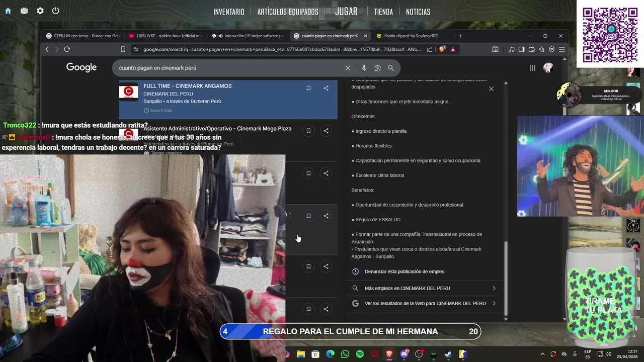Open Steam from the taskbar
Screen dimensions: 644x362
coord(448,354)
